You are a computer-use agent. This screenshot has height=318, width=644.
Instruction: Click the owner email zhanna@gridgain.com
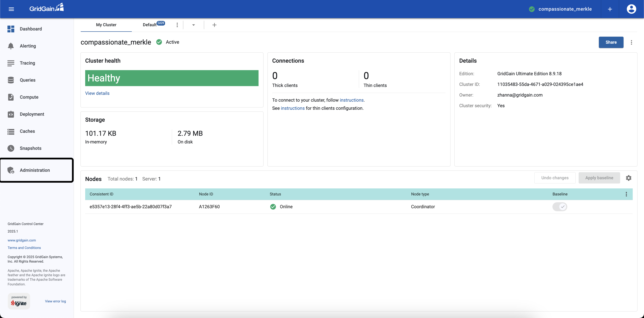[x=520, y=95]
